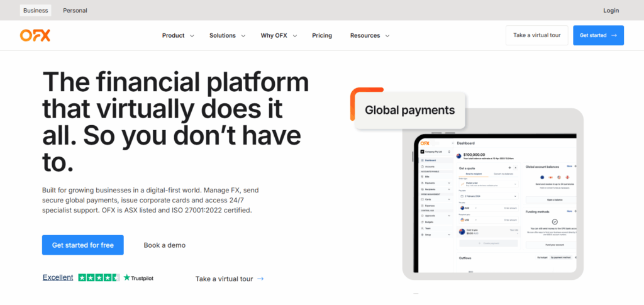Click the headline 'The financial platform that virtually does it all'
Viewport: 644px width, 305px height.
176,121
